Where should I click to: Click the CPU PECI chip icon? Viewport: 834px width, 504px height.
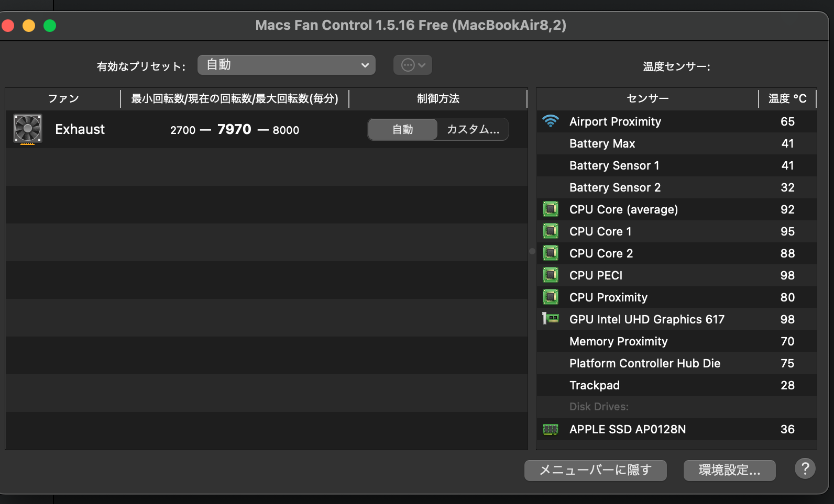coord(551,275)
